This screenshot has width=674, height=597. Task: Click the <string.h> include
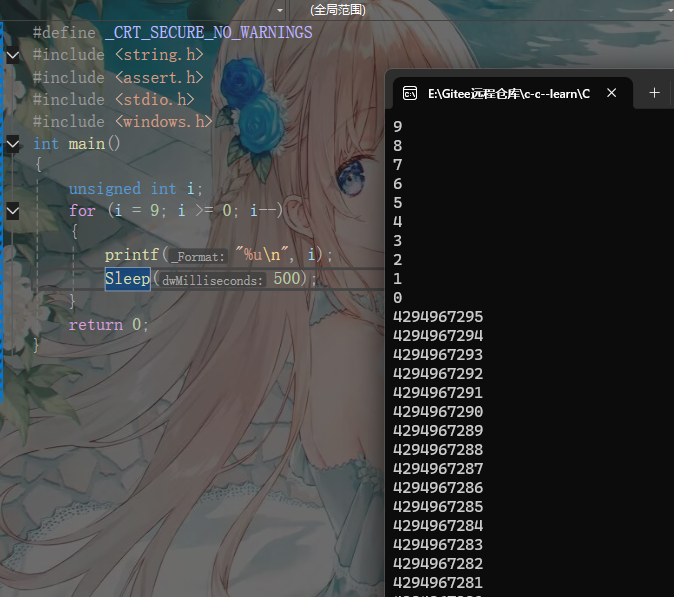[x=159, y=55]
